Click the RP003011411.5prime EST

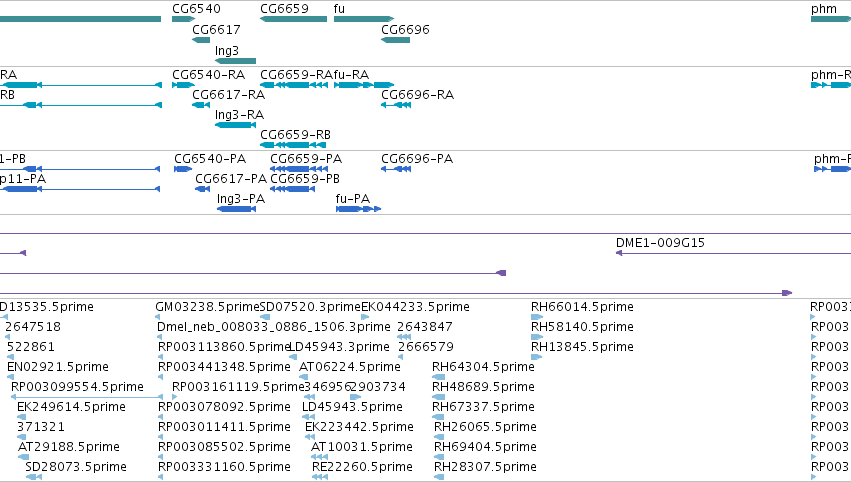click(x=160, y=437)
